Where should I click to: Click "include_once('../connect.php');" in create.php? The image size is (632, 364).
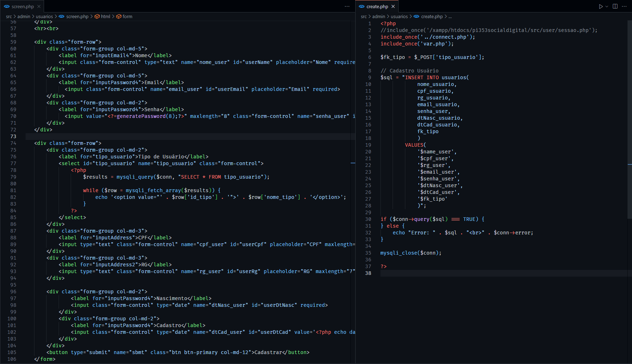(428, 37)
